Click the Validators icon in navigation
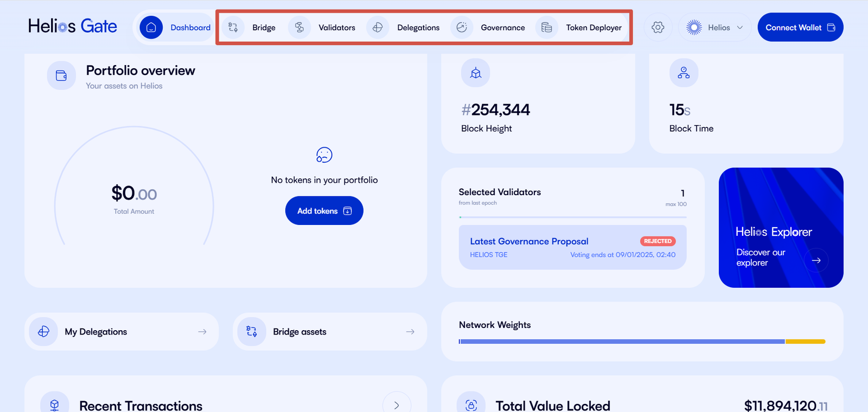The width and height of the screenshot is (868, 412). [x=299, y=28]
